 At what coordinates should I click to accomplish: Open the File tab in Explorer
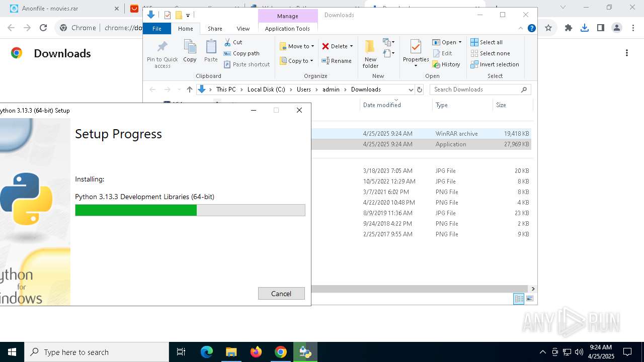(x=157, y=29)
